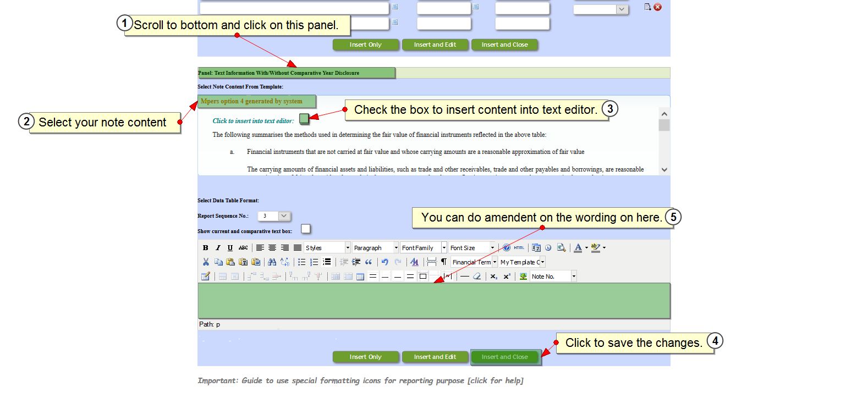Screen dimensions: 868x398
Task: Select the Mpers option 4 template tab
Action: [256, 101]
